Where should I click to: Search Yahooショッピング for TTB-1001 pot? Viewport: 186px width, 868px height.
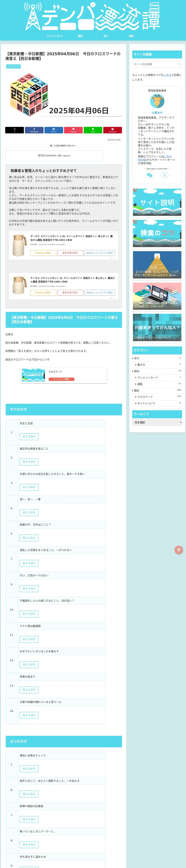click(x=100, y=293)
